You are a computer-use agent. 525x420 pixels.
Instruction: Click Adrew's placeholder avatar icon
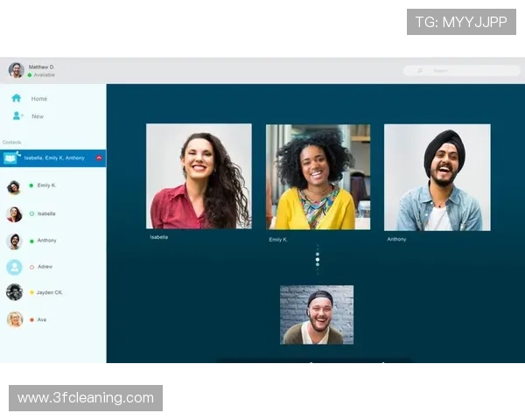[14, 267]
